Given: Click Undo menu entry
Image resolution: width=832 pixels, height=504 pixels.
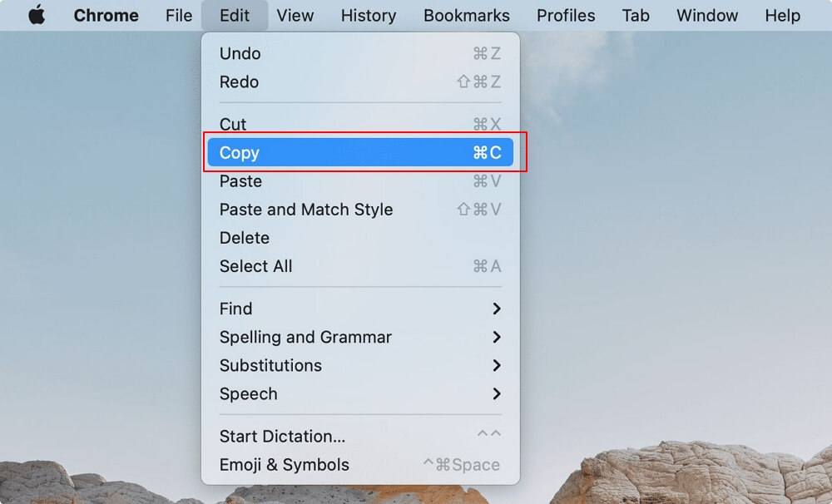Looking at the screenshot, I should (240, 54).
